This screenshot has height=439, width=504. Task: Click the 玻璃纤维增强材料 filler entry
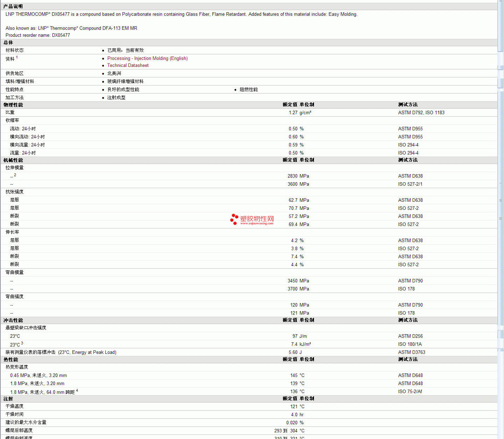click(x=125, y=82)
